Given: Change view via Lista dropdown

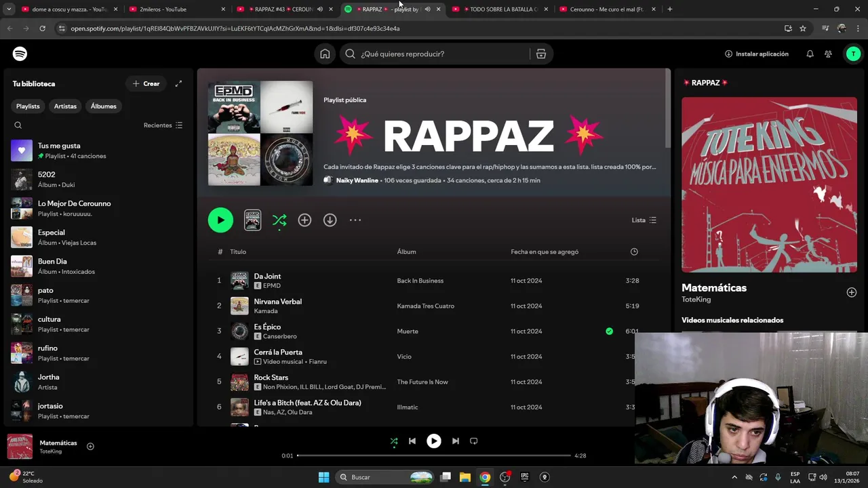Looking at the screenshot, I should click(644, 220).
